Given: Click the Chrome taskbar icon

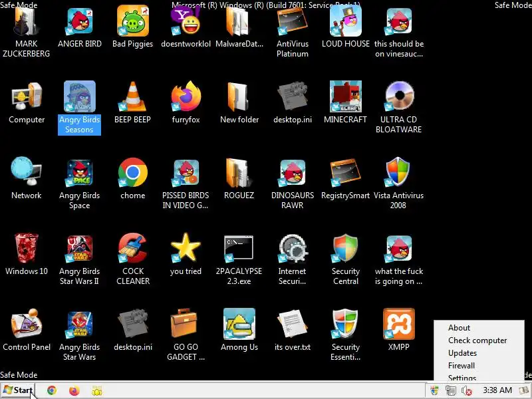Looking at the screenshot, I should point(52,390).
